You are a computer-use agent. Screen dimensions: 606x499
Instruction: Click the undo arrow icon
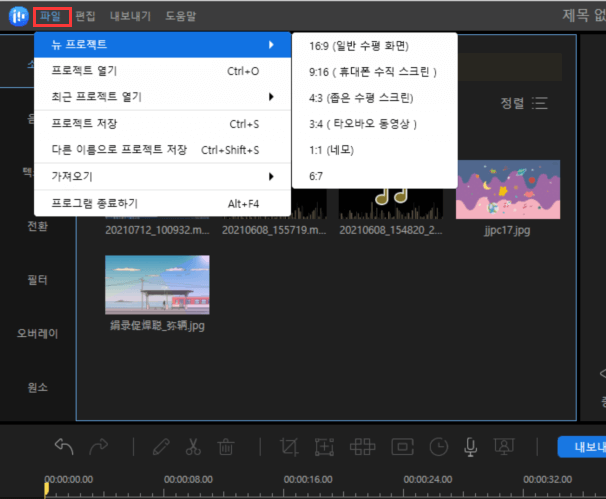pyautogui.click(x=64, y=447)
